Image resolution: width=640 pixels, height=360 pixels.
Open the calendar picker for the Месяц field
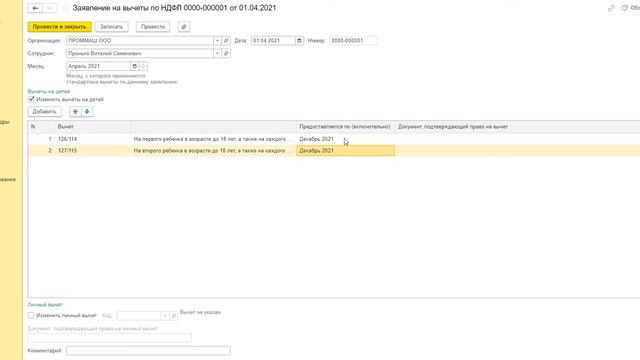point(134,66)
